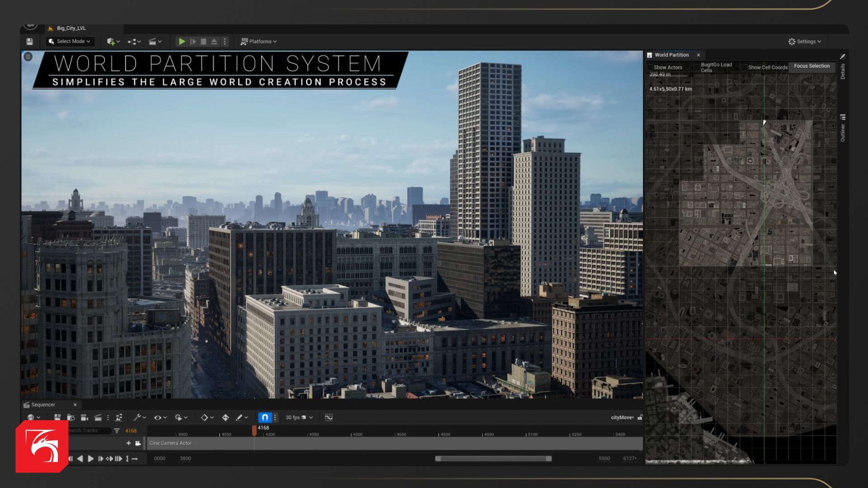868x488 pixels.
Task: Open the Sequencer curve editor icon
Action: [329, 418]
